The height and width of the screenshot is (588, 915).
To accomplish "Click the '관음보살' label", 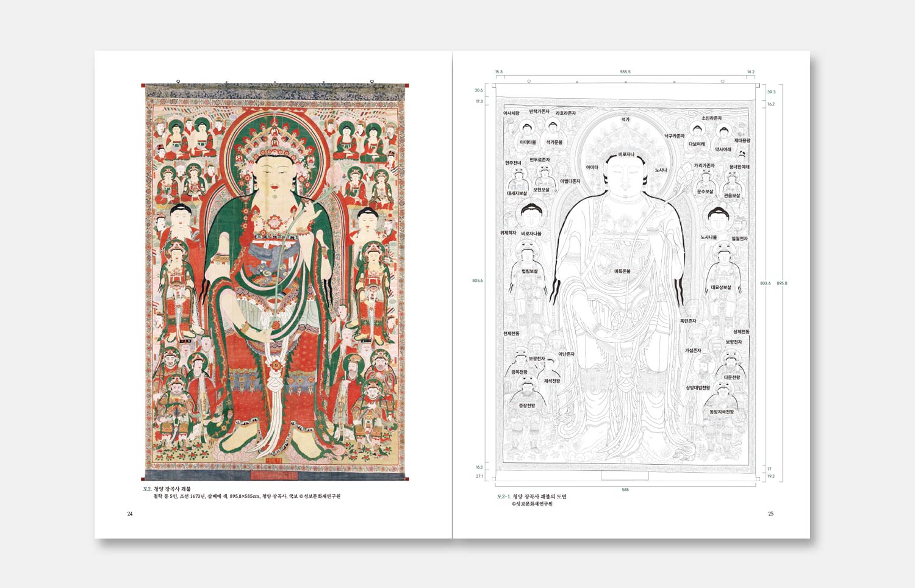I will tap(732, 196).
